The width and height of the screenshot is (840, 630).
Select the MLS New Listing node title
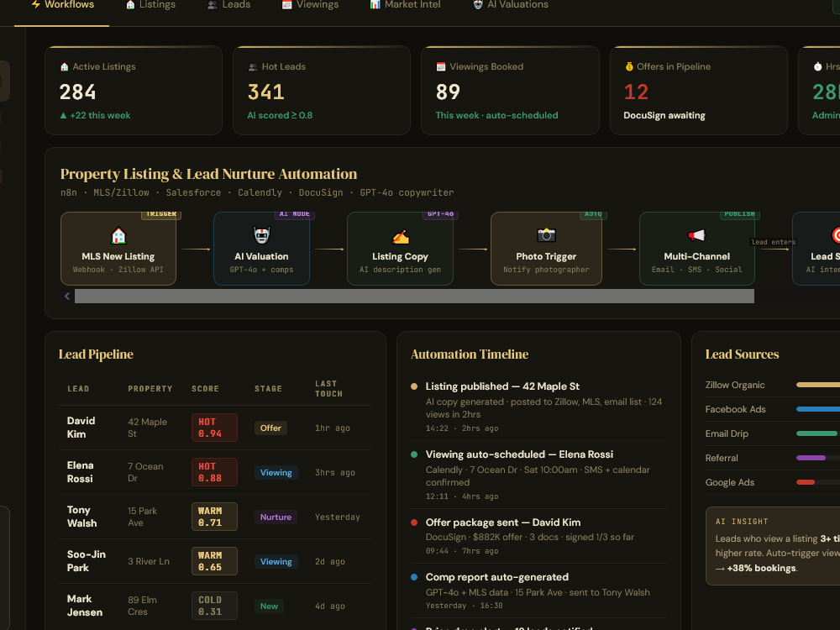tap(118, 256)
